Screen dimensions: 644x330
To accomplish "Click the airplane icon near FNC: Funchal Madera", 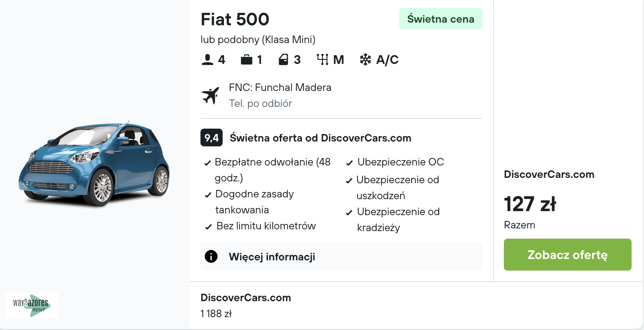I will [210, 94].
